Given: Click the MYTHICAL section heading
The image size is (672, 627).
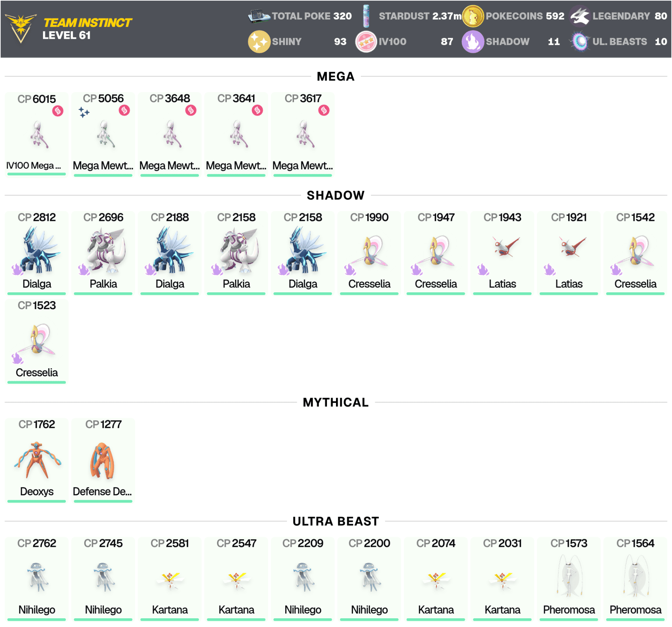Looking at the screenshot, I should pos(336,402).
